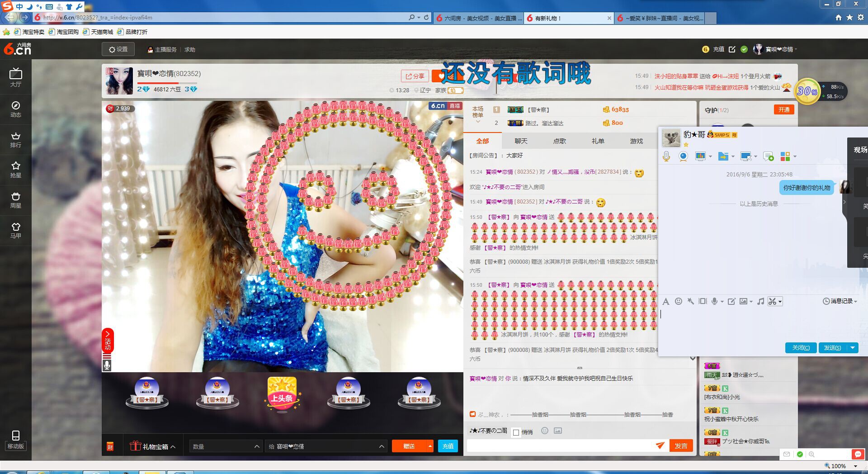Click QQ screenshot scissors icon
This screenshot has height=474, width=868.
click(x=772, y=301)
